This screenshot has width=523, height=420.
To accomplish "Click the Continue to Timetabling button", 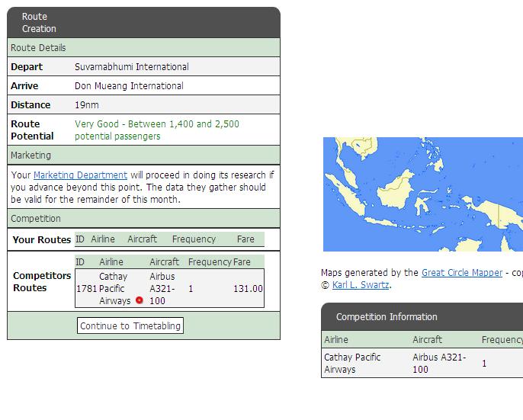I will point(130,325).
